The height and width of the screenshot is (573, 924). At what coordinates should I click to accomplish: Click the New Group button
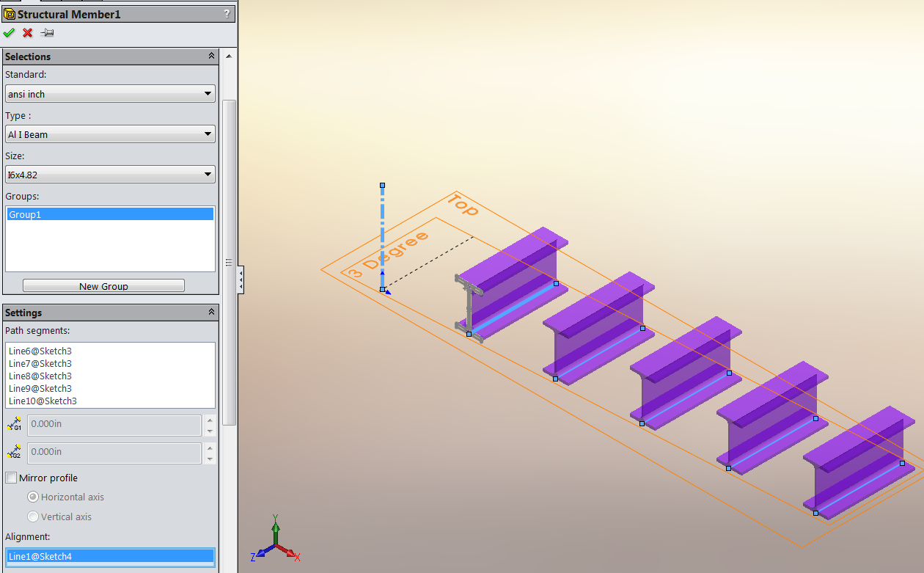(x=103, y=286)
